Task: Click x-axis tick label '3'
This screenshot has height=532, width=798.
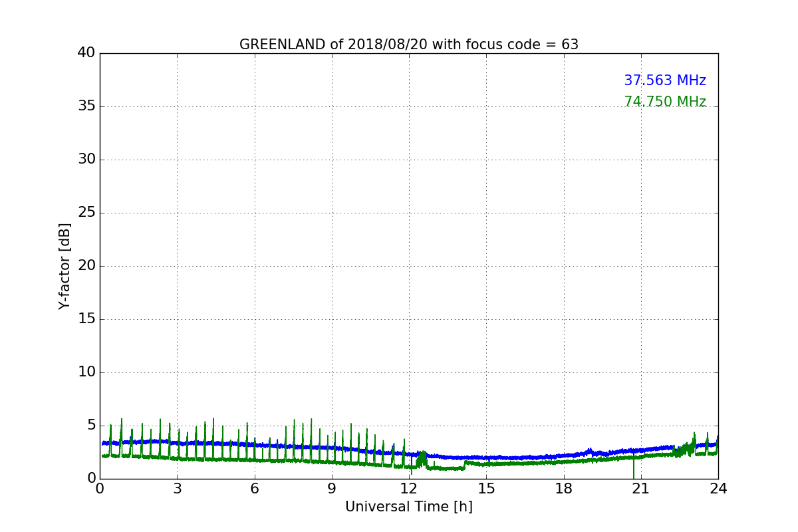Action: (177, 489)
